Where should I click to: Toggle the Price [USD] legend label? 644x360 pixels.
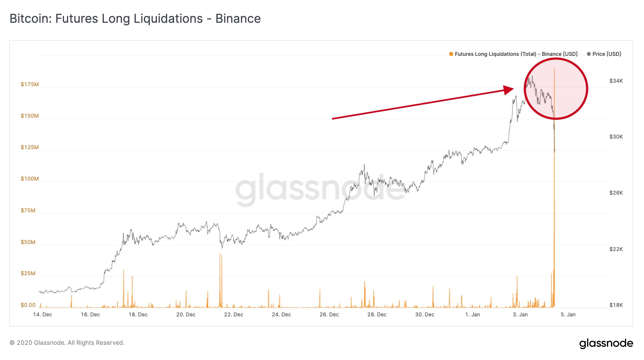[607, 54]
